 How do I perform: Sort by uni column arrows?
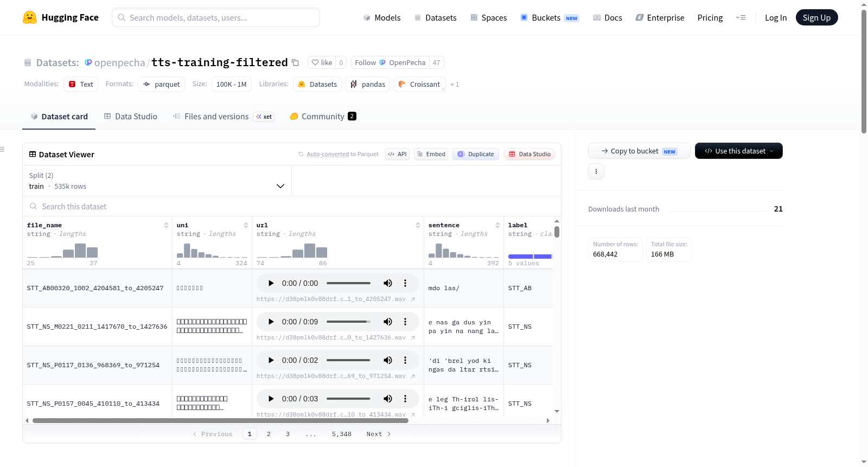click(x=246, y=225)
